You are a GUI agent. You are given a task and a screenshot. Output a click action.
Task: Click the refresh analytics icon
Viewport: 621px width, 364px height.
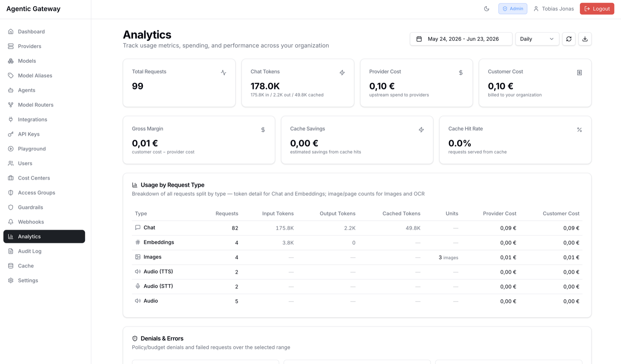coord(569,39)
